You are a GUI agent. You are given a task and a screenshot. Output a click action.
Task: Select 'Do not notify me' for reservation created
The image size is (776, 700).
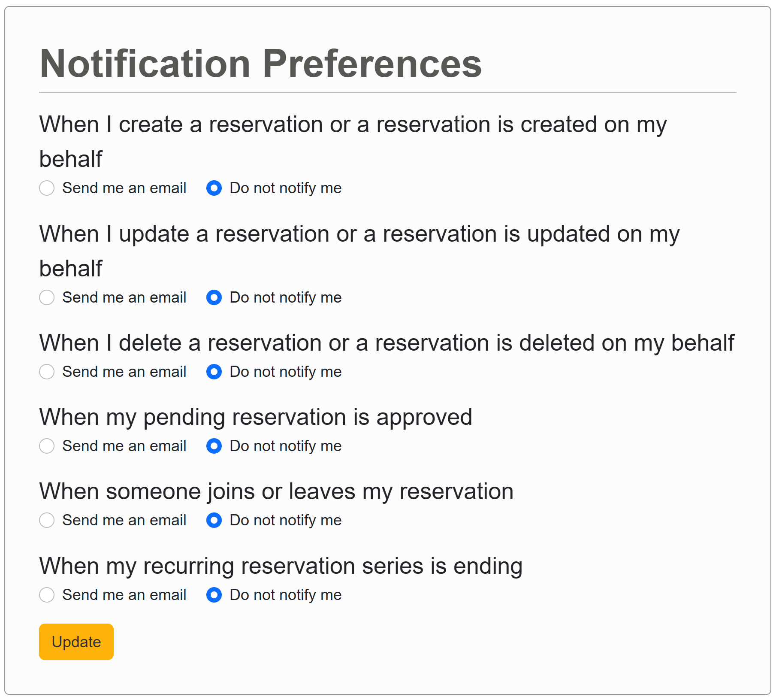214,188
